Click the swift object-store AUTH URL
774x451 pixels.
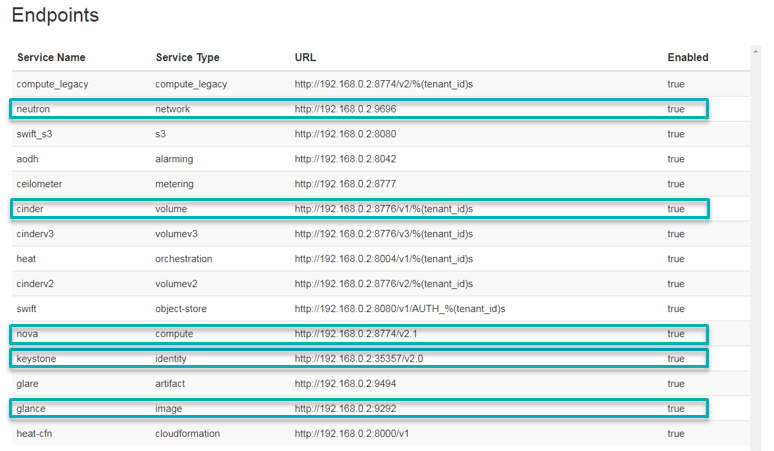tap(400, 309)
